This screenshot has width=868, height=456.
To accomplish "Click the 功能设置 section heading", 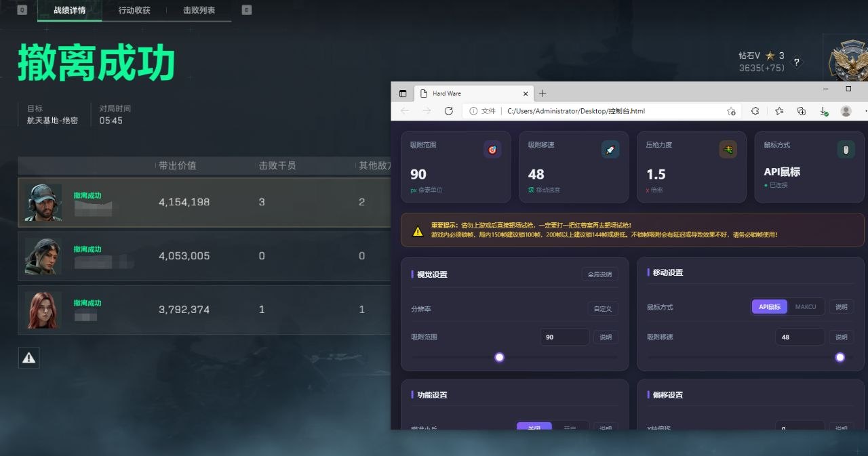I will point(432,395).
